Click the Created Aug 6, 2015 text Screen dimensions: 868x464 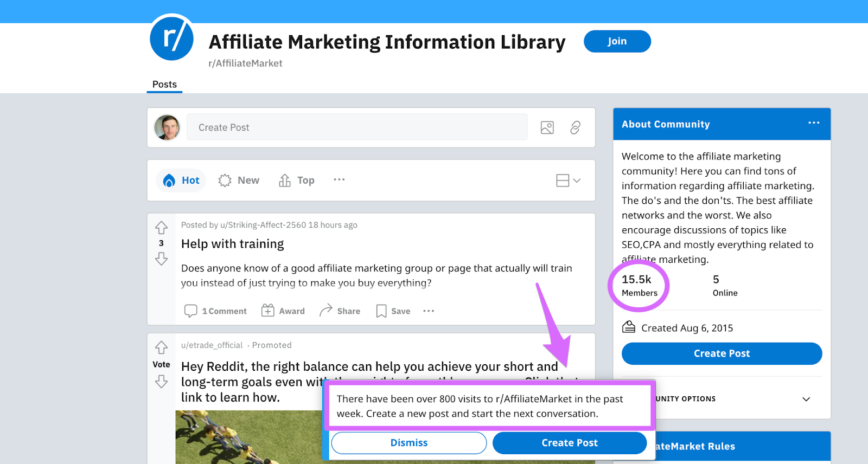click(x=687, y=328)
